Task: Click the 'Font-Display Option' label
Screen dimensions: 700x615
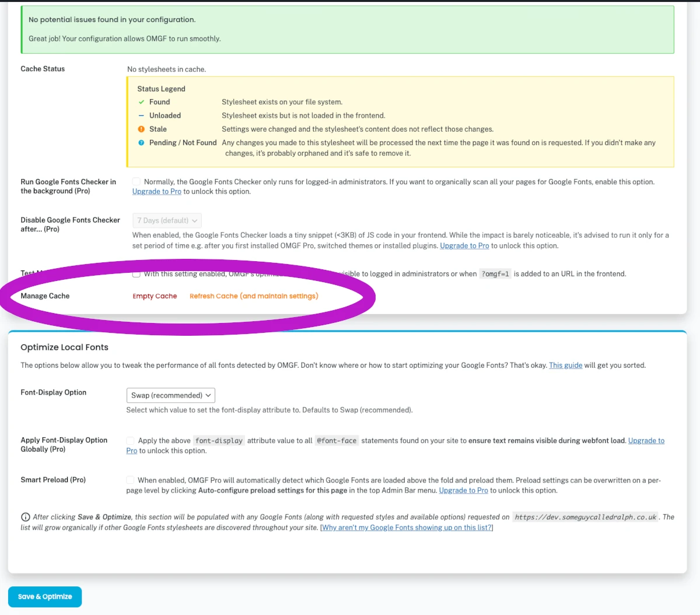Action: tap(53, 393)
